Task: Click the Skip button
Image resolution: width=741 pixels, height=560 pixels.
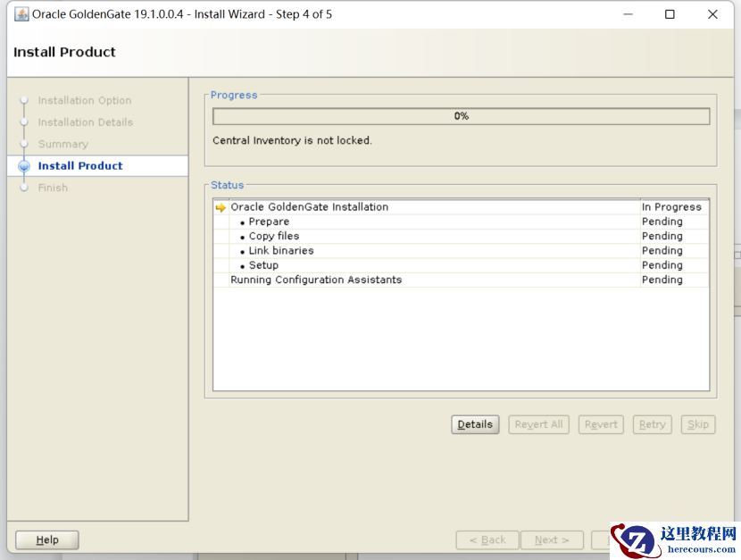Action: [698, 424]
